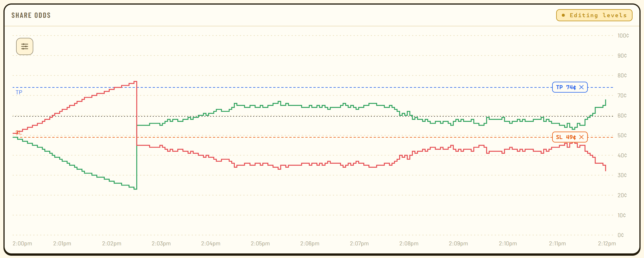This screenshot has height=258, width=644.
Task: Click the 2:08pm time label
Action: (x=409, y=243)
